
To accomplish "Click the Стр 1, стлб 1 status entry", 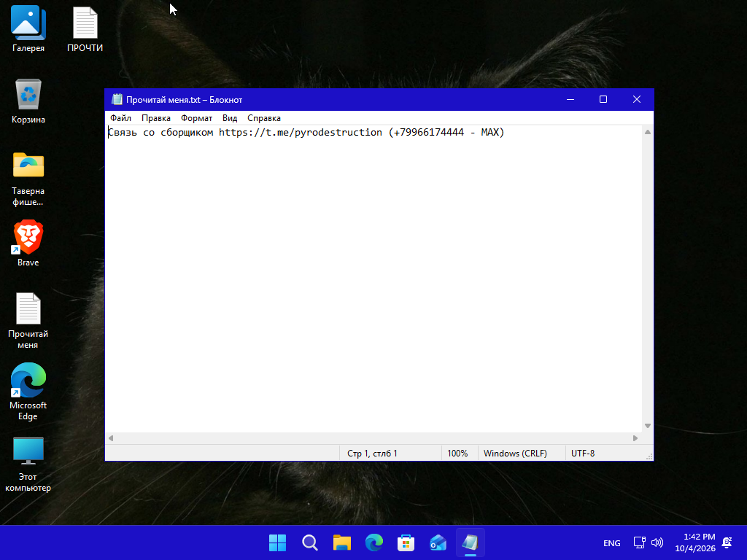I will tap(372, 454).
